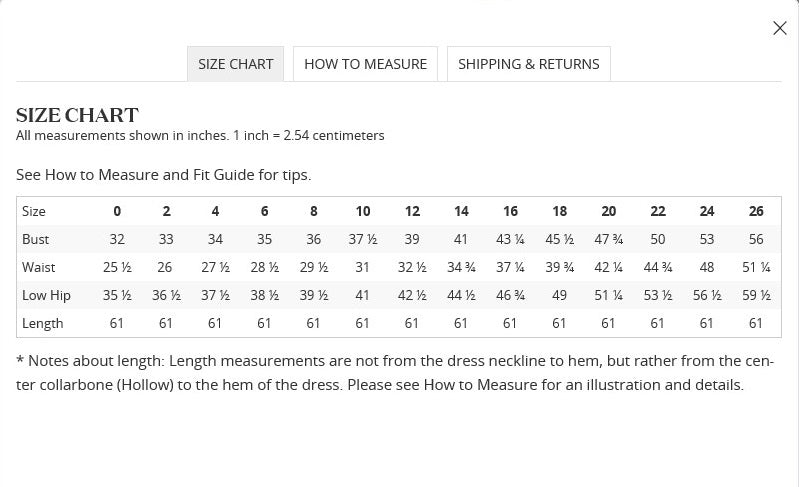This screenshot has width=799, height=487.
Task: Select the size 12 column header
Action: click(x=412, y=211)
